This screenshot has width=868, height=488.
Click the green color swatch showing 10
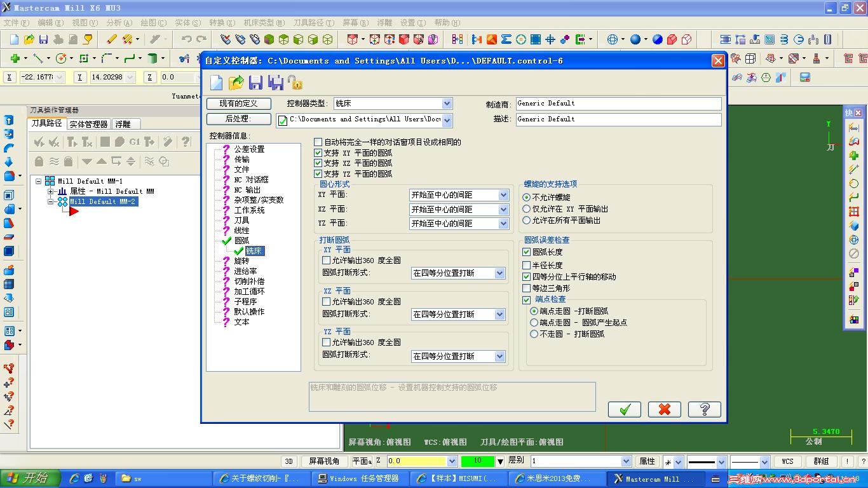click(x=477, y=461)
